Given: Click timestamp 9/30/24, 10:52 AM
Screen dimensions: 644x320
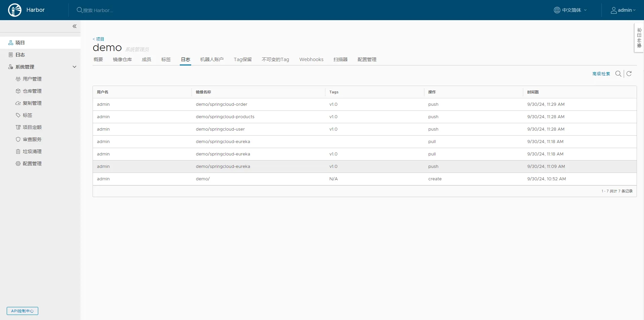Looking at the screenshot, I should tap(546, 179).
